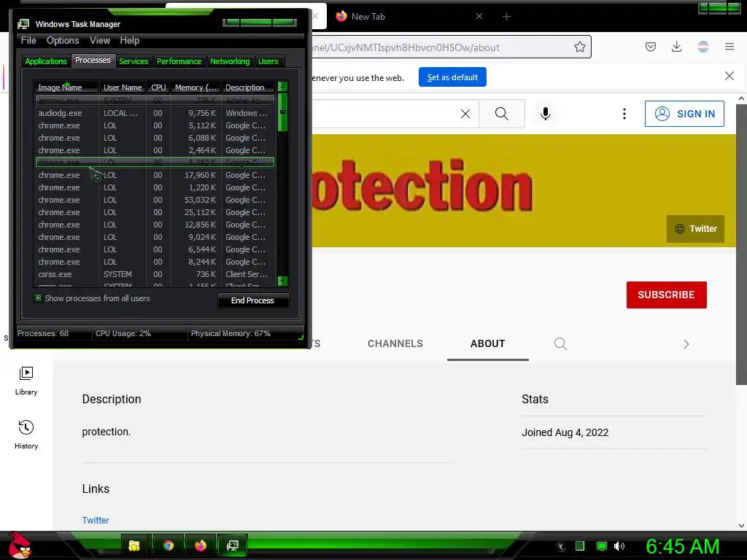Image resolution: width=747 pixels, height=560 pixels.
Task: Open Task Manager from the taskbar
Action: [233, 545]
